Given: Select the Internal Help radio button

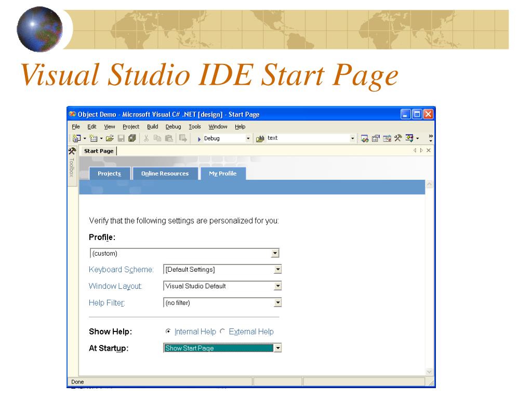Looking at the screenshot, I should 168,331.
